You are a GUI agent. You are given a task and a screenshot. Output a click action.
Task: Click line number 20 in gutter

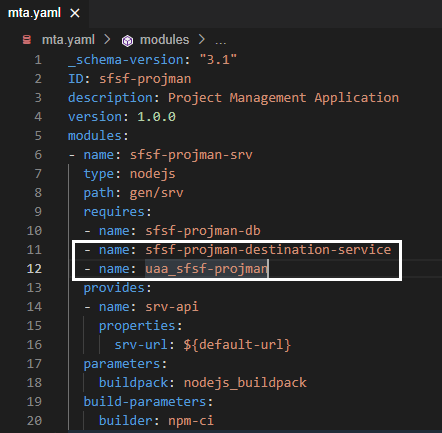coord(34,421)
